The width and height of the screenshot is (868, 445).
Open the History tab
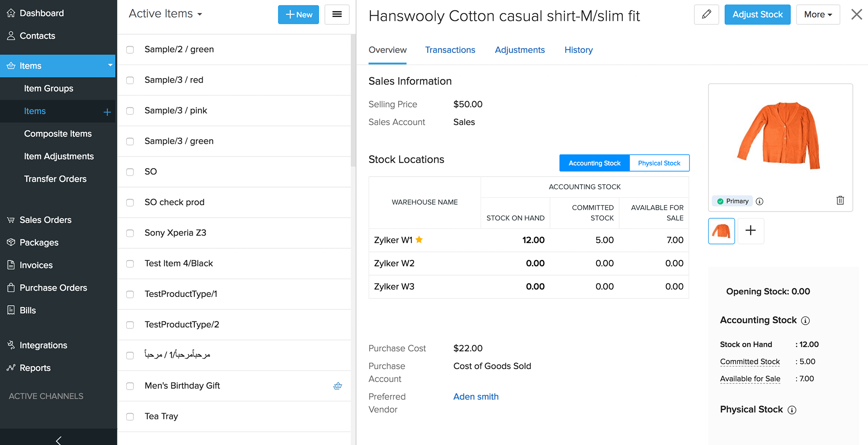(x=578, y=50)
